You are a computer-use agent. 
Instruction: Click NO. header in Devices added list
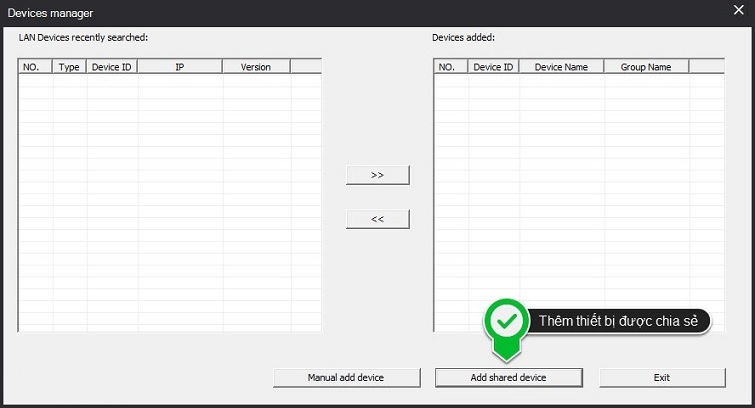[x=450, y=67]
